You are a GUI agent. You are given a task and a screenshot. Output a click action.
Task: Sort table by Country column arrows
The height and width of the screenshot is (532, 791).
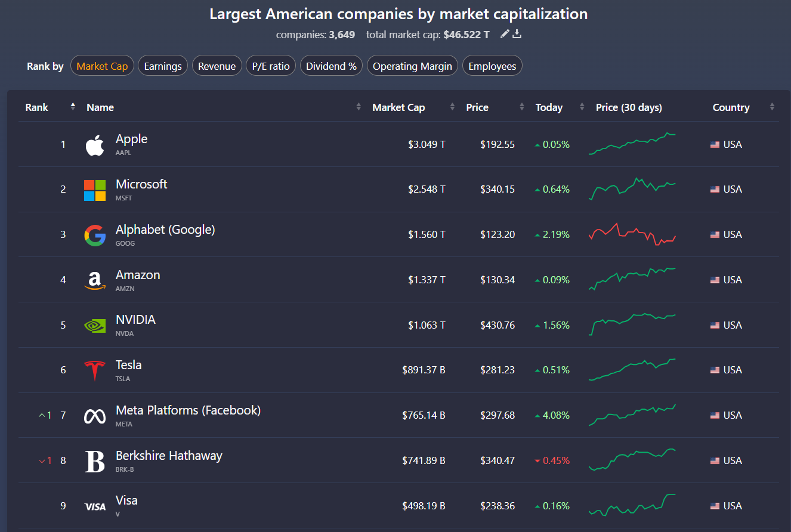(772, 107)
